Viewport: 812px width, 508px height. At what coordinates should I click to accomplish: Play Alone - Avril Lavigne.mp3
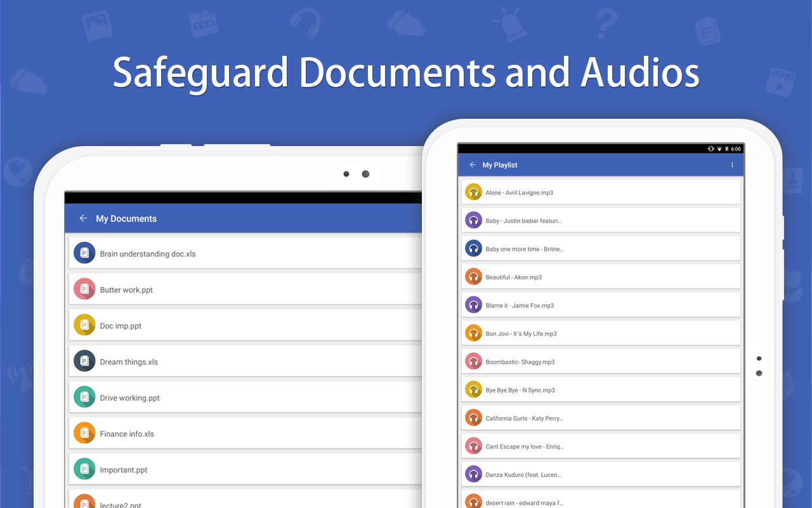(x=601, y=192)
